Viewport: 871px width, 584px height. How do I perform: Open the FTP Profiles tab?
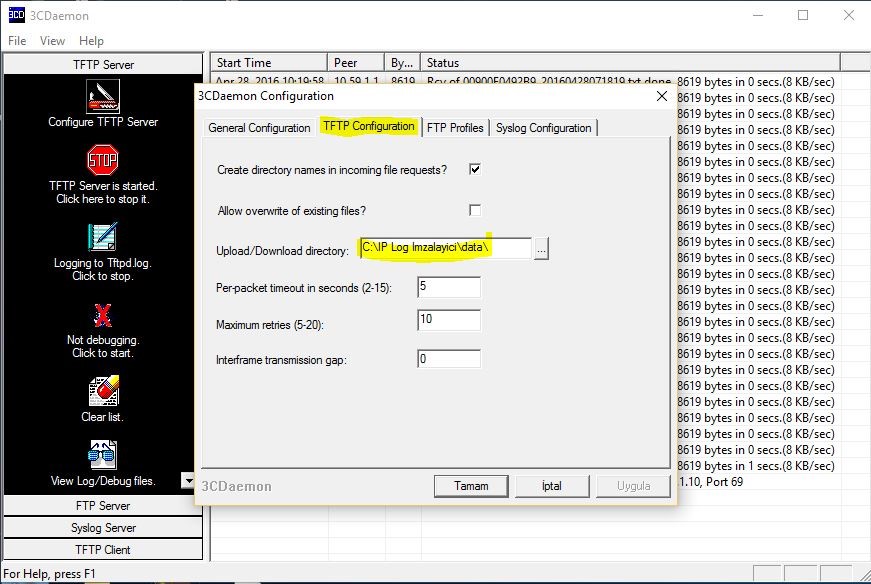[x=455, y=128]
